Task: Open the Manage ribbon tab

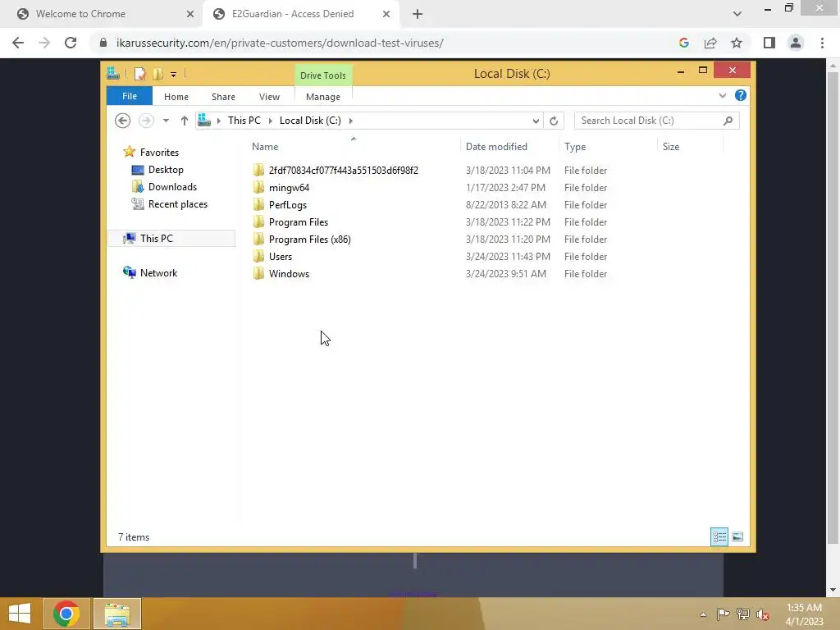Action: [x=323, y=97]
